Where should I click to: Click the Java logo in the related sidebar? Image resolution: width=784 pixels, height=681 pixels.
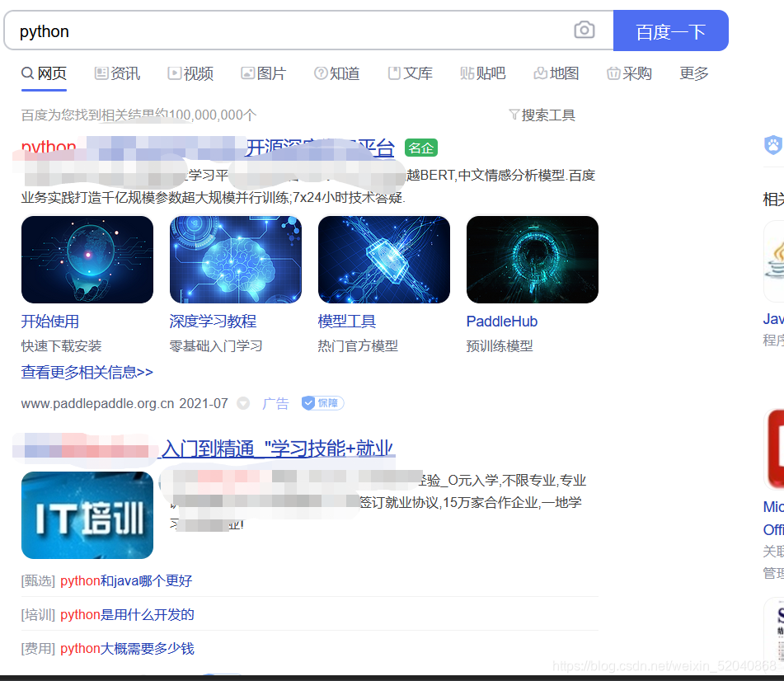[x=775, y=261]
